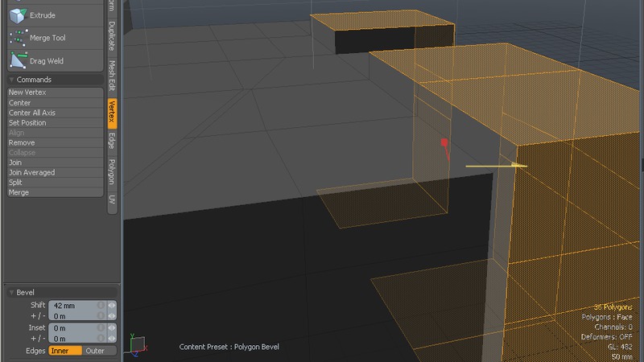This screenshot has height=362, width=644.
Task: Toggle the Shift plus/minus keyframe circle
Action: pos(101,315)
